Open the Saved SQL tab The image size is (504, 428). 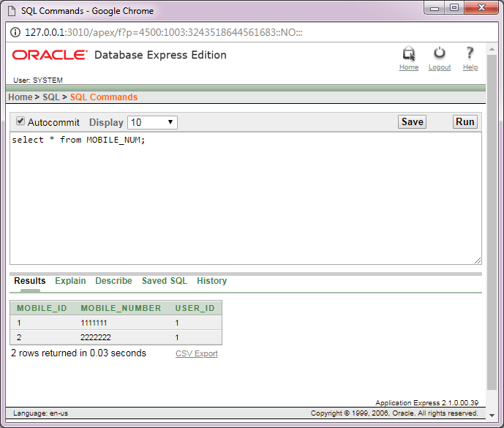165,281
